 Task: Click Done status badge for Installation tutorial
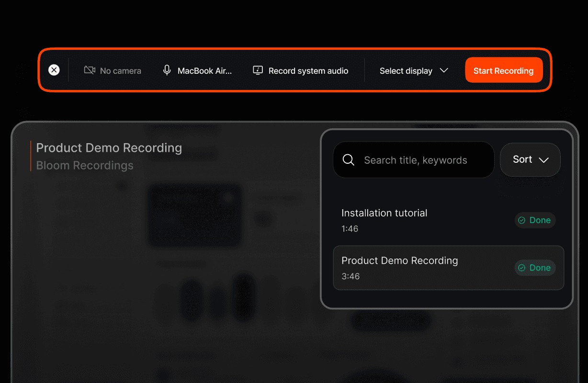coord(535,220)
